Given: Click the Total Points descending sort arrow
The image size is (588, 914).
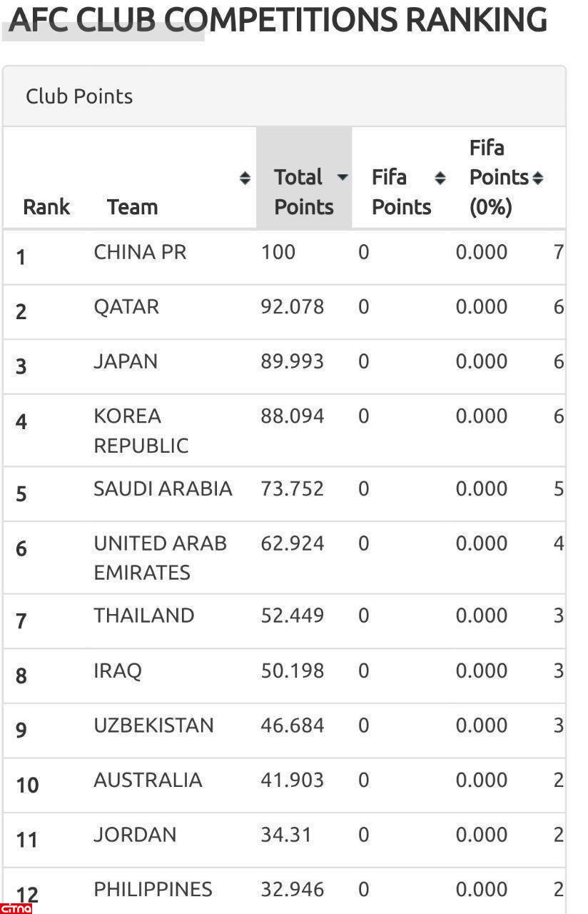Looking at the screenshot, I should 343,177.
